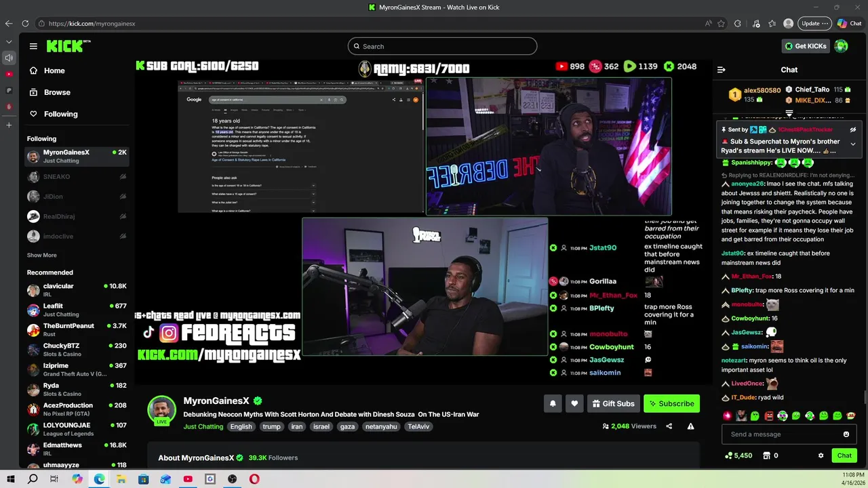Toggle the sidebar audio speaker icon
The height and width of the screenshot is (488, 868).
coord(9,58)
